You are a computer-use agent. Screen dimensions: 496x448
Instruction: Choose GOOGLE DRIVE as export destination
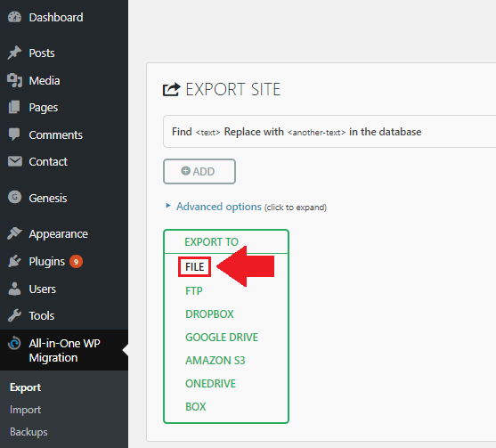(222, 338)
